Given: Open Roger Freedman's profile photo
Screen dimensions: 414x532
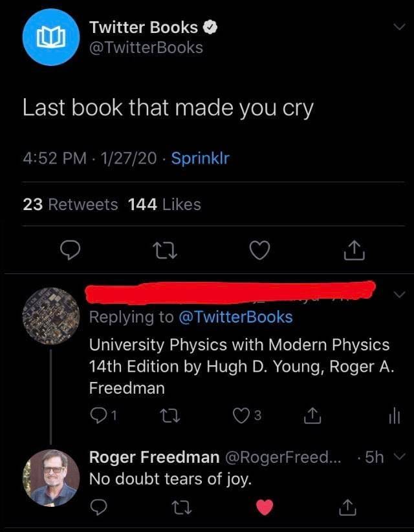Looking at the screenshot, I should tap(51, 478).
